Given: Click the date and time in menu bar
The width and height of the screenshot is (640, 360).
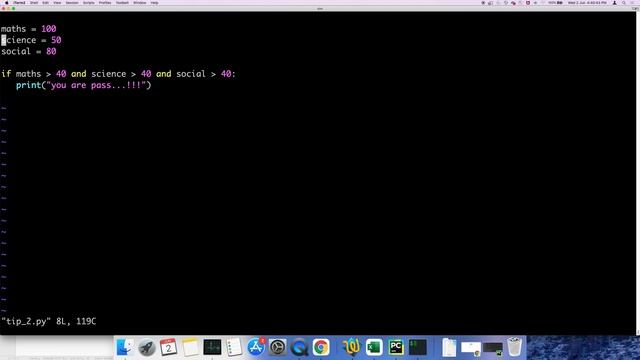Looking at the screenshot, I should [x=587, y=3].
